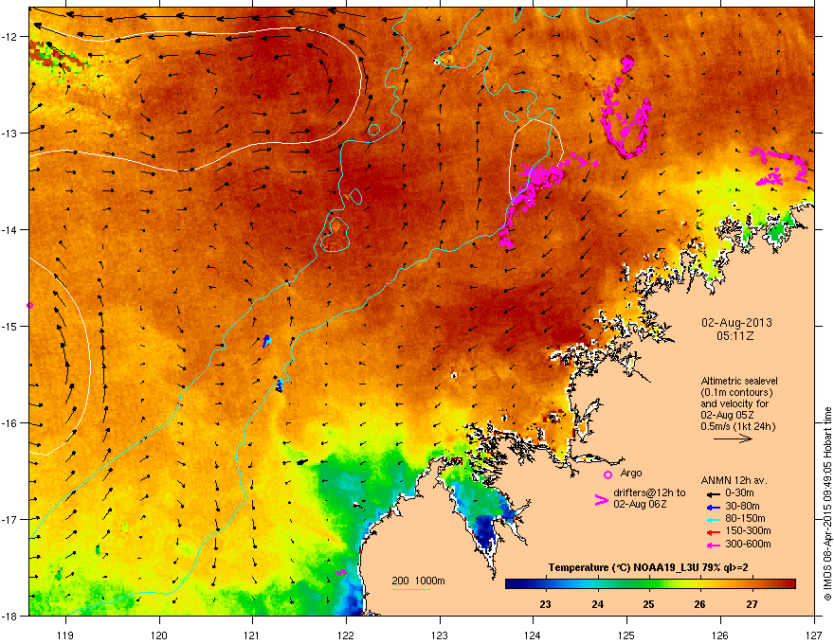Viewport: 834px width, 644px height.
Task: Click the longitude axis label 122
Action: tap(346, 635)
